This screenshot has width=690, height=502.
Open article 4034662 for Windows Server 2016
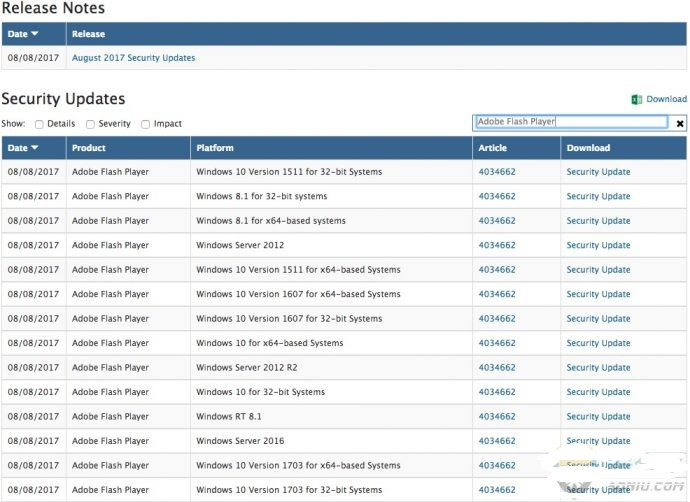pos(497,441)
